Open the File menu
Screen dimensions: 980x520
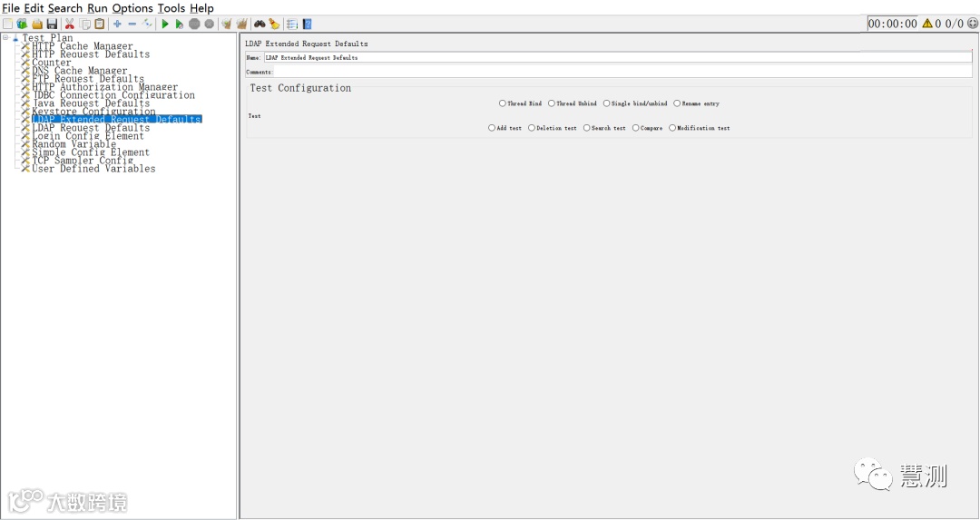[x=11, y=8]
